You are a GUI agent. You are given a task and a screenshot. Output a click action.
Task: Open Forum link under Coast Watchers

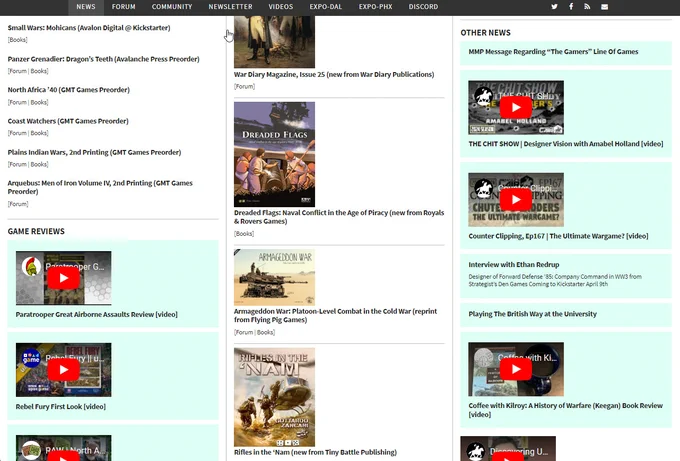(18, 133)
